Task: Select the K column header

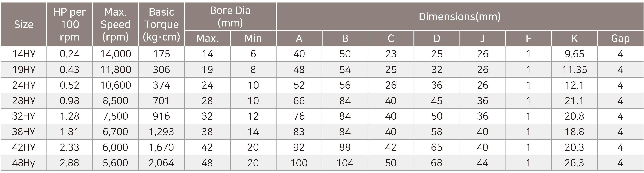Action: 574,39
